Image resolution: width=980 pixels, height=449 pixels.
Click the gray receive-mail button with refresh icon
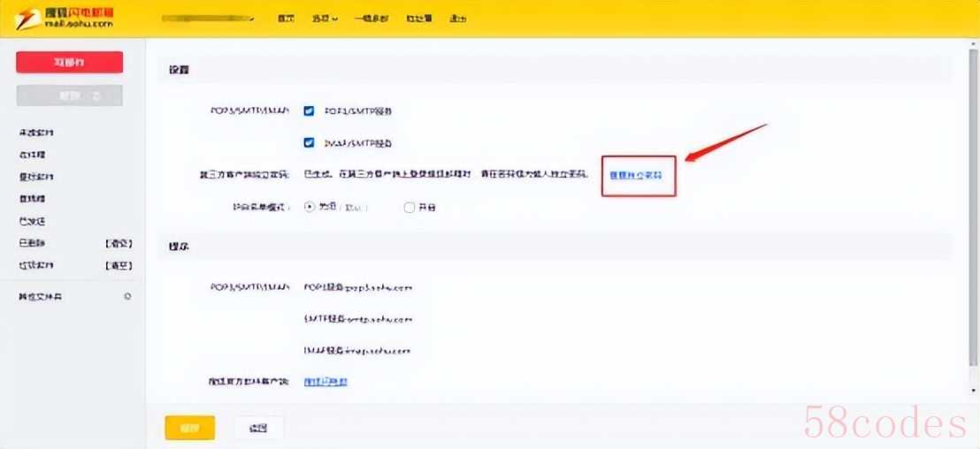pos(69,95)
